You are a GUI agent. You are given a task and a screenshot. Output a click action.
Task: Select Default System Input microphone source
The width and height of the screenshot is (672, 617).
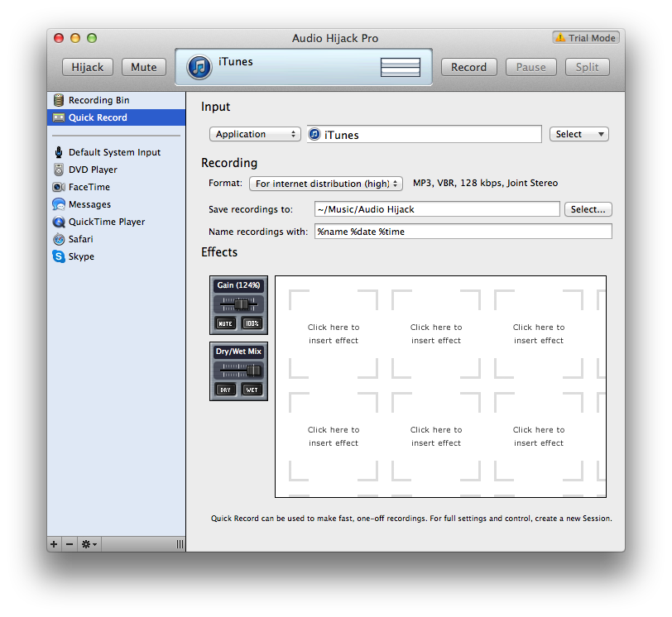click(114, 152)
